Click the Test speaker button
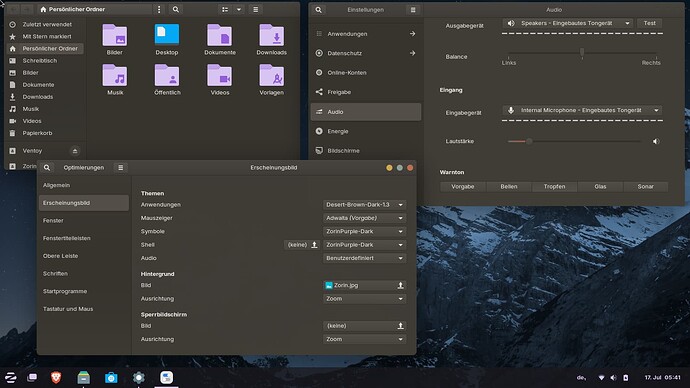 coord(650,23)
